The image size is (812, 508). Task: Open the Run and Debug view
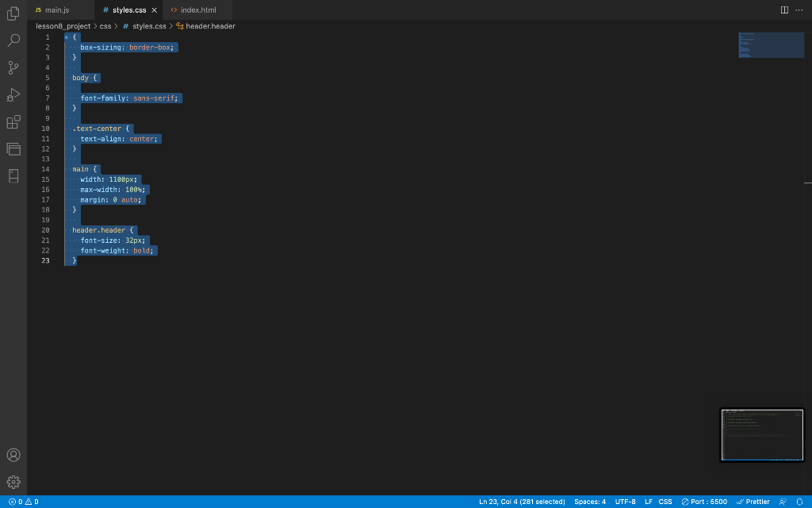[13, 94]
